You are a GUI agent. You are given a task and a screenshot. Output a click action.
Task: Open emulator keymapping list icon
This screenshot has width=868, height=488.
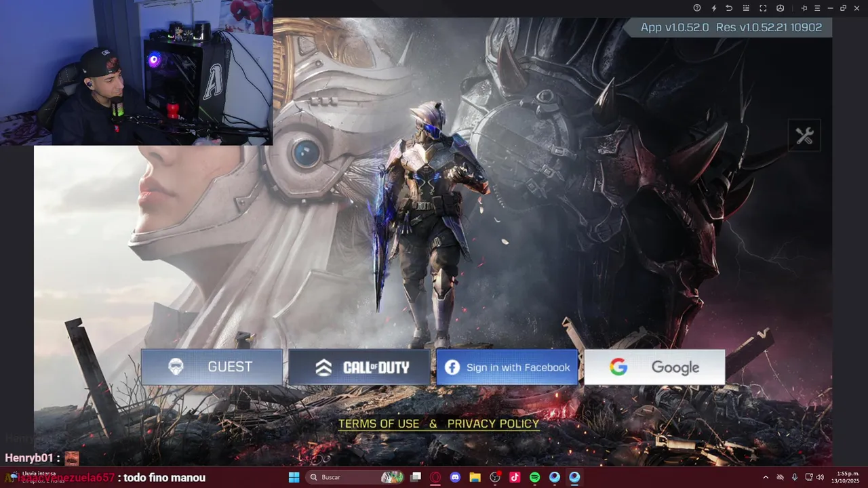746,8
